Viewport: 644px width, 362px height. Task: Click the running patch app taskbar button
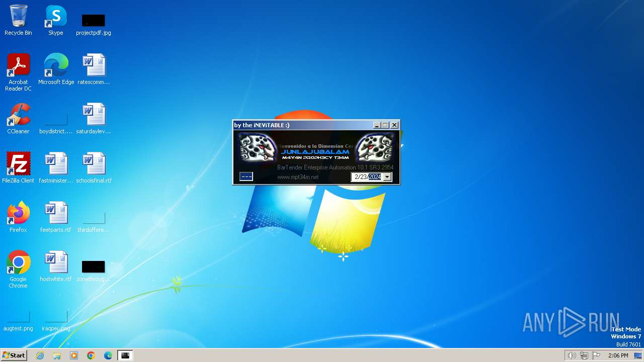pyautogui.click(x=125, y=355)
